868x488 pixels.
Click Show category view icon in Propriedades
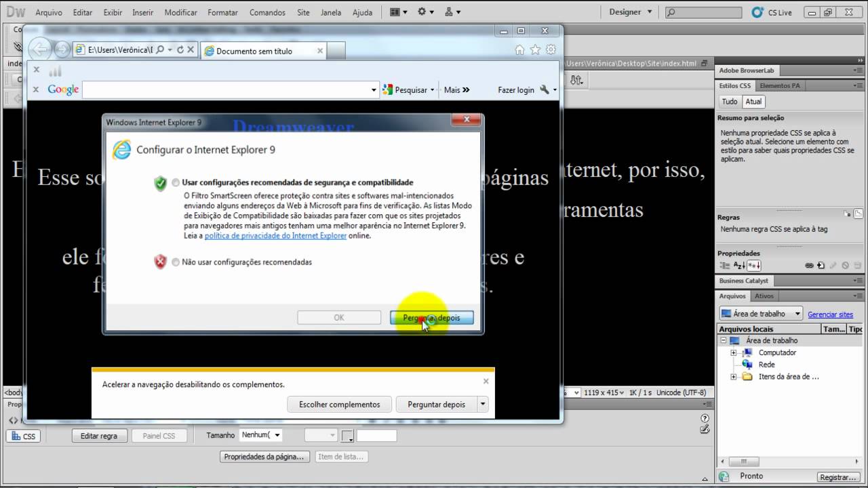726,266
